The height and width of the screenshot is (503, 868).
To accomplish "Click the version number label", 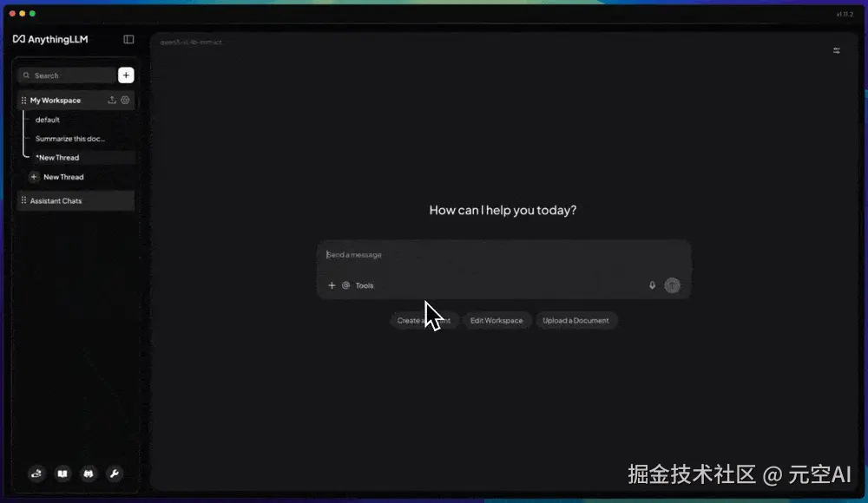I will click(845, 15).
